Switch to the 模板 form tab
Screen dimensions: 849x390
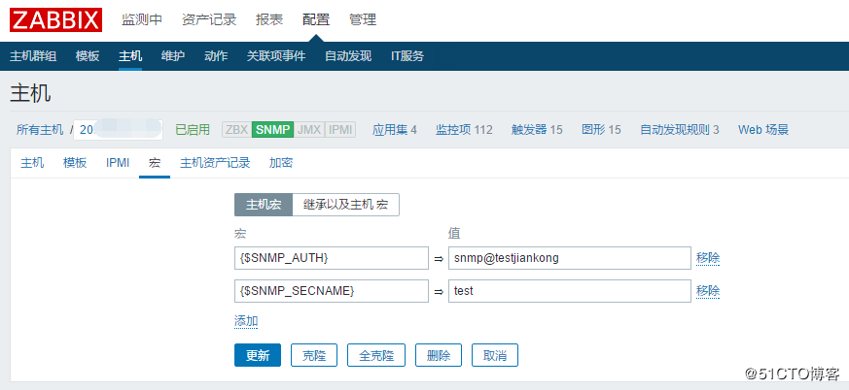pyautogui.click(x=75, y=162)
